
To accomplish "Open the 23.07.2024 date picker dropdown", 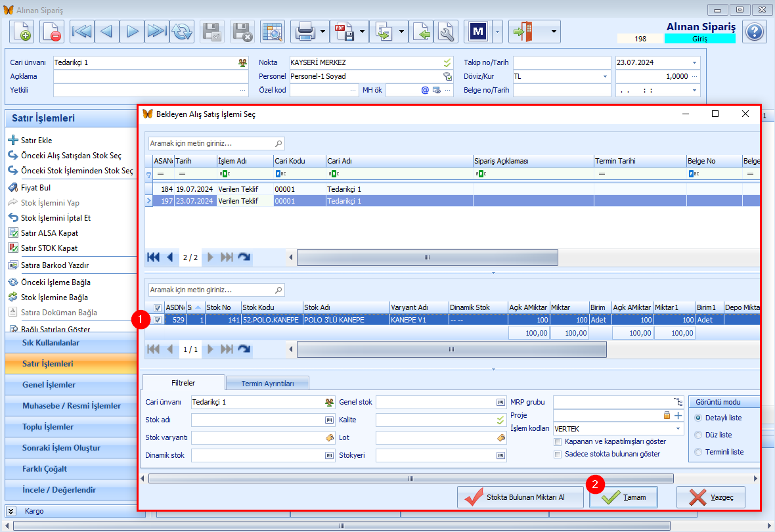I will tap(694, 63).
